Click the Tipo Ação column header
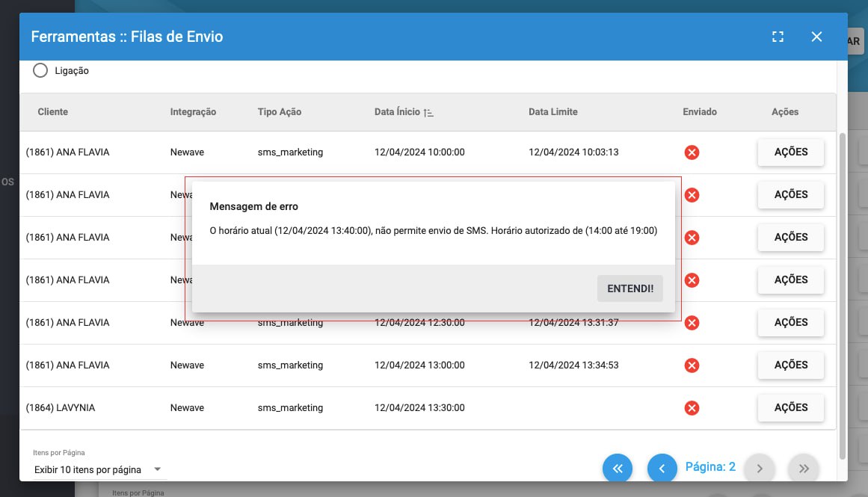The width and height of the screenshot is (868, 497). pos(279,112)
